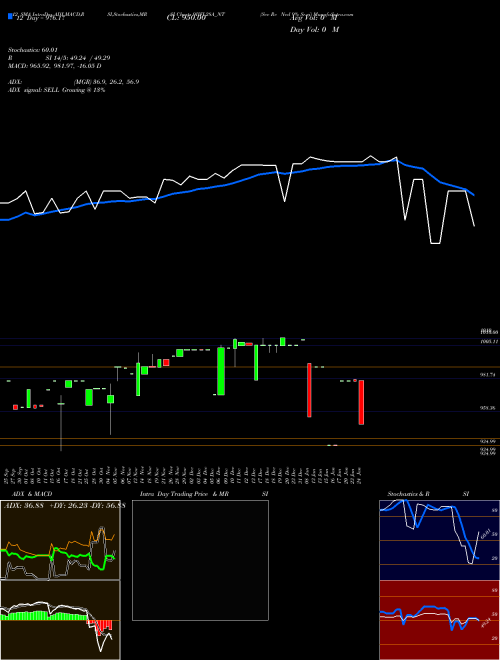Open the red RSI mini chart

(439, 620)
